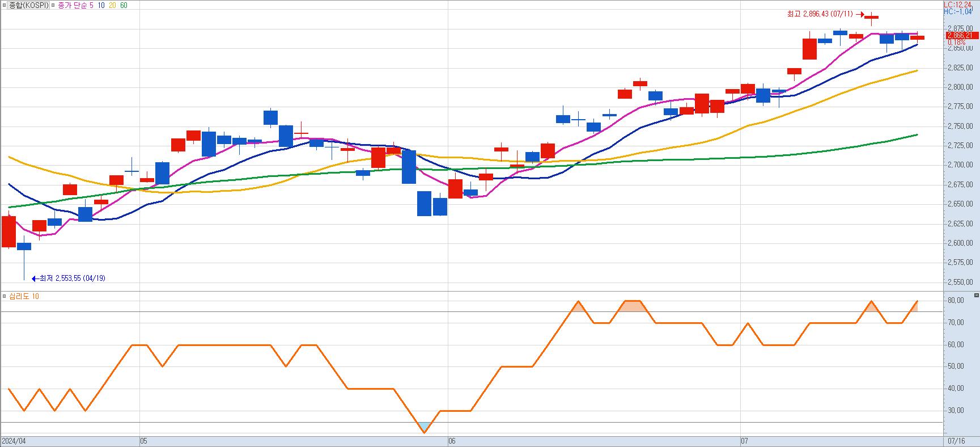Click the 07/16 date in bottom corner
This screenshot has width=980, height=447.
[x=957, y=441]
